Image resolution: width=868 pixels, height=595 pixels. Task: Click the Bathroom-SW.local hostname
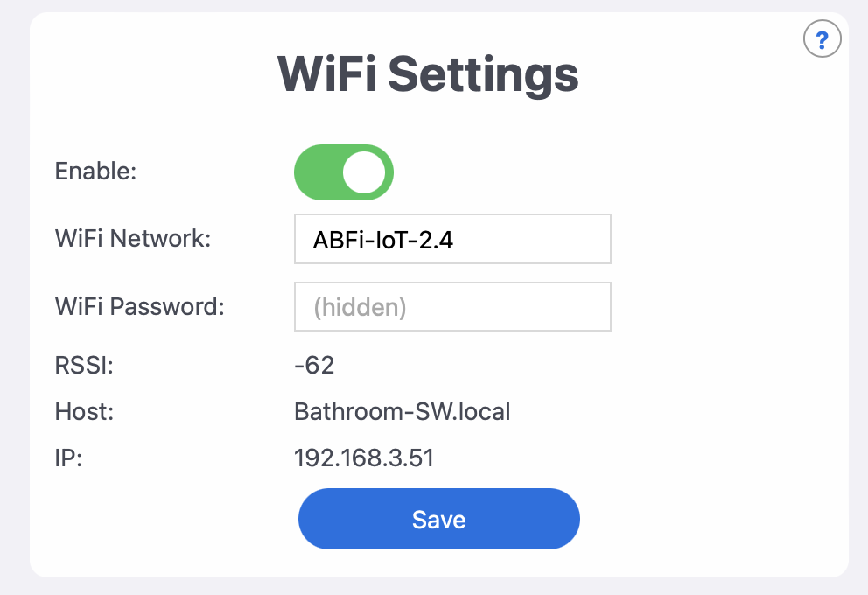(402, 411)
